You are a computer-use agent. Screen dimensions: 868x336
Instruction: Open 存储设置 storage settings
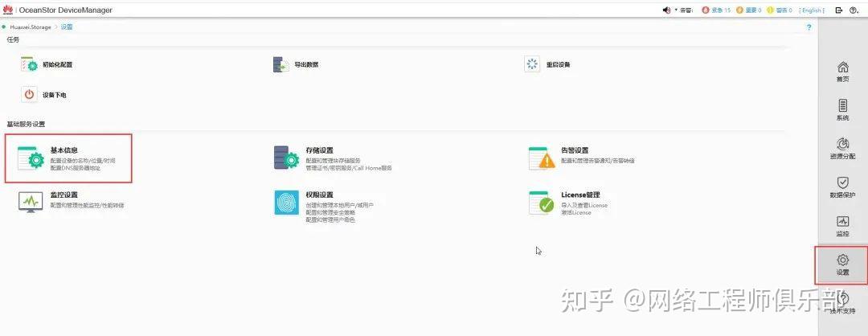click(333, 158)
